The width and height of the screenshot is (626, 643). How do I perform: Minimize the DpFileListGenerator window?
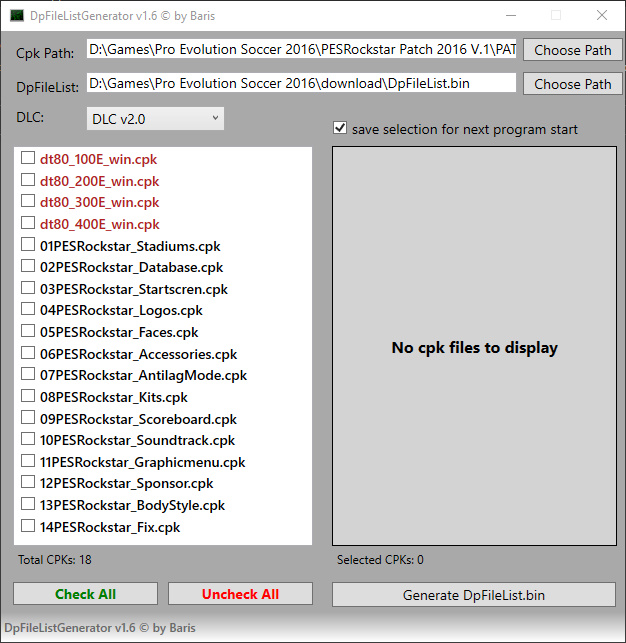click(x=511, y=16)
